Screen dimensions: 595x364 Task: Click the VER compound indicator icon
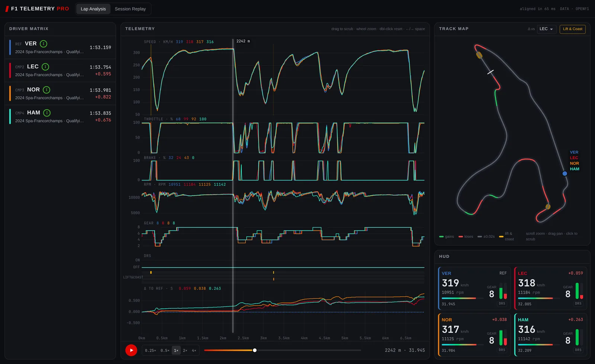(44, 44)
